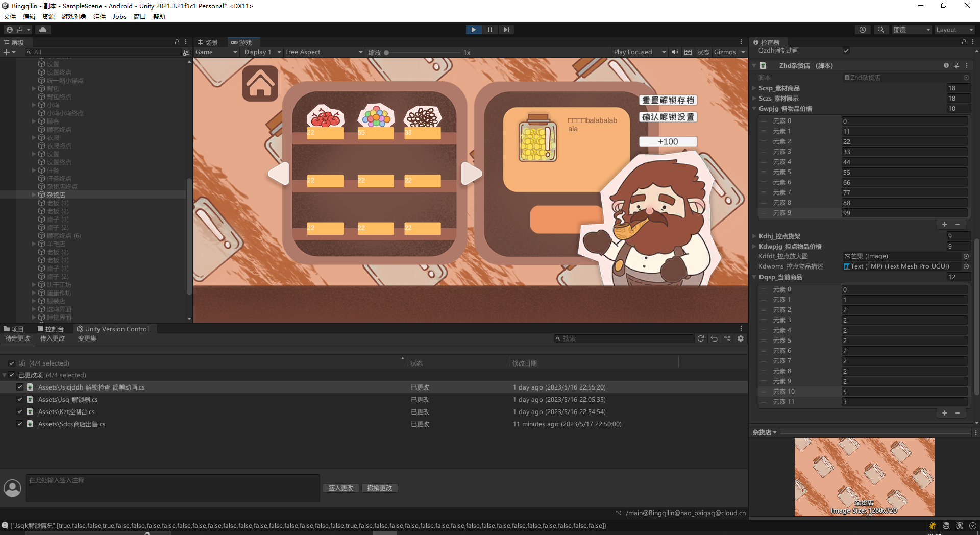980x535 pixels.
Task: Uncheck the Jsjcjddh file checkbox
Action: (20, 387)
